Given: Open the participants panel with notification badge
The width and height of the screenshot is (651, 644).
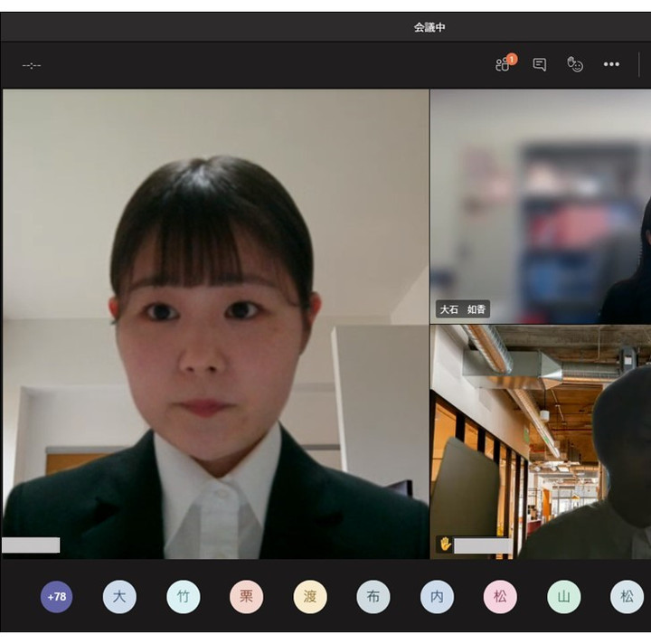Looking at the screenshot, I should [504, 64].
